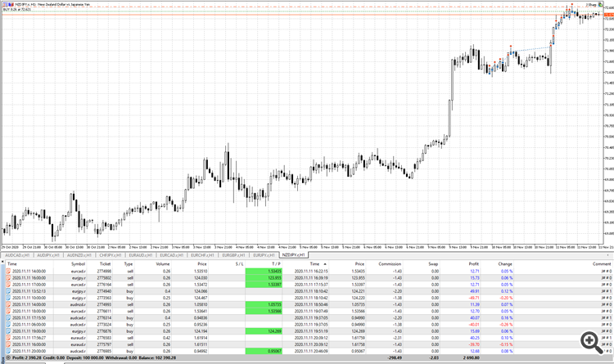Click green T/P cell 124.269

(x=264, y=330)
